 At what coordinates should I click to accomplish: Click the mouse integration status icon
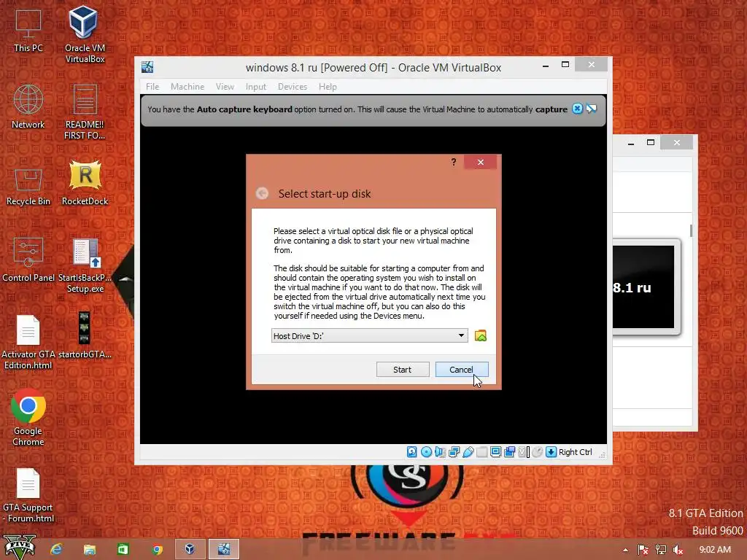coord(538,452)
